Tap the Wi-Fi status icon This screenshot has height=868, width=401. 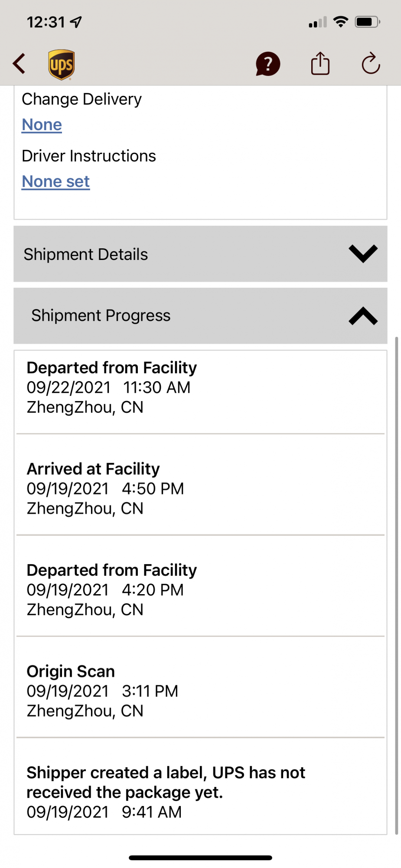pos(341,22)
